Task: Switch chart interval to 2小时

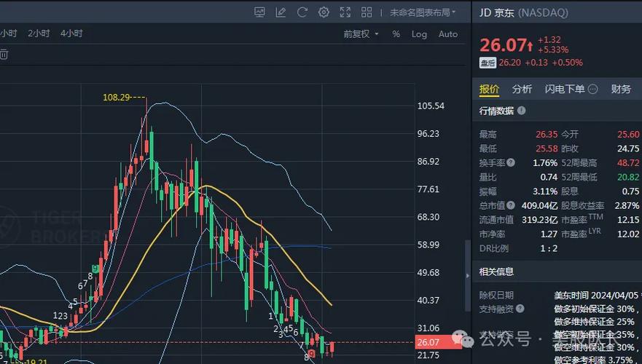Action: click(x=39, y=33)
